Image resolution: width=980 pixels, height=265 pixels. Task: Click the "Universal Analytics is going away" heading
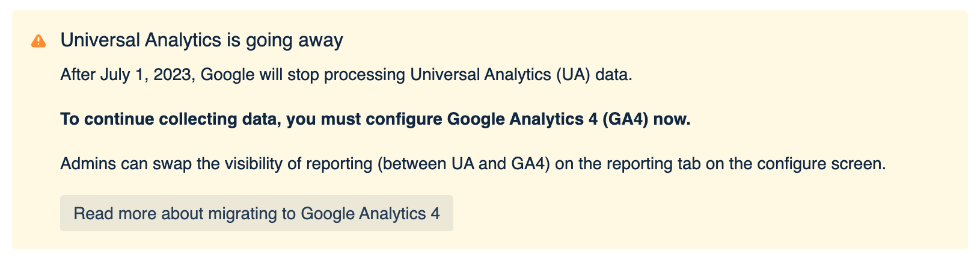point(201,40)
